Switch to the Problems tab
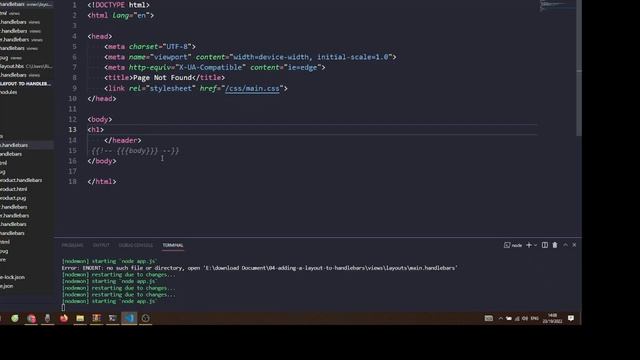Image resolution: width=640 pixels, height=360 pixels. (x=72, y=245)
